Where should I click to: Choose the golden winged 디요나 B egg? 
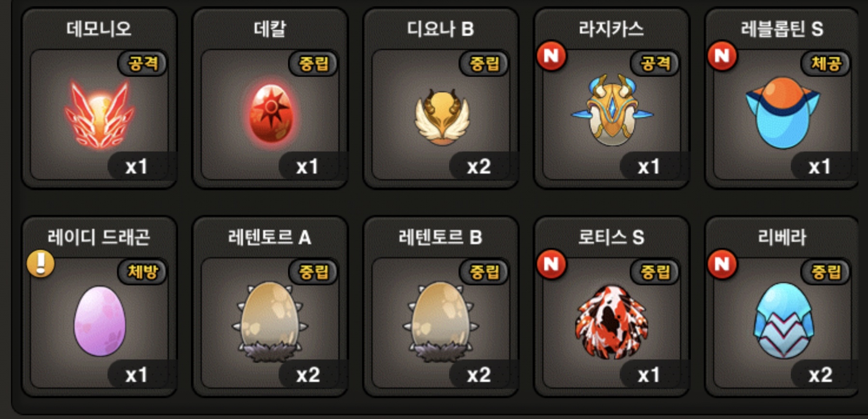coord(442,117)
